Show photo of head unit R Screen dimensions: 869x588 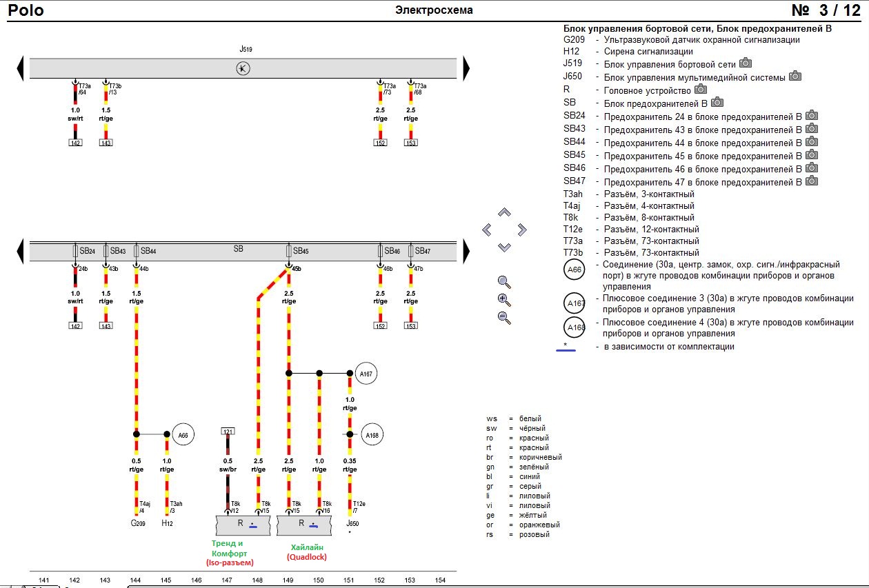(701, 90)
